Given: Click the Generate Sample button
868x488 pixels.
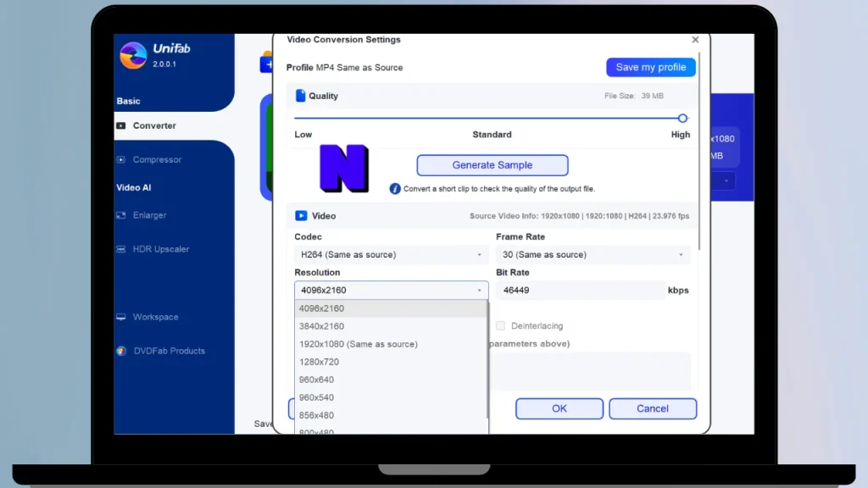Looking at the screenshot, I should pos(492,165).
